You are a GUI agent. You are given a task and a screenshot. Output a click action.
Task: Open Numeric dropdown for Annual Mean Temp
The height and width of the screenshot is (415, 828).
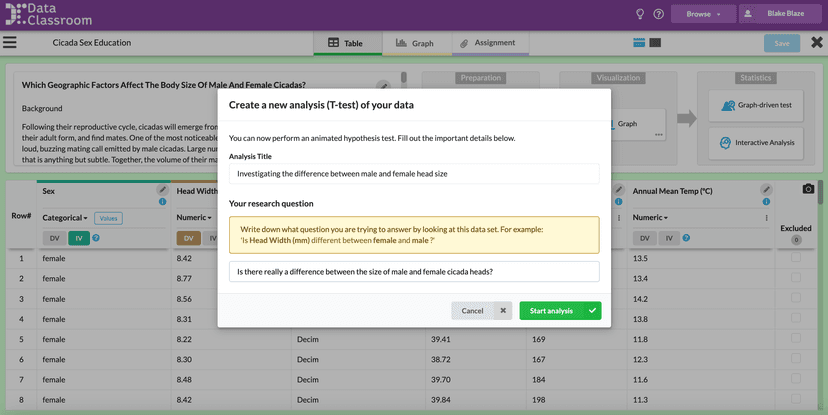(650, 218)
